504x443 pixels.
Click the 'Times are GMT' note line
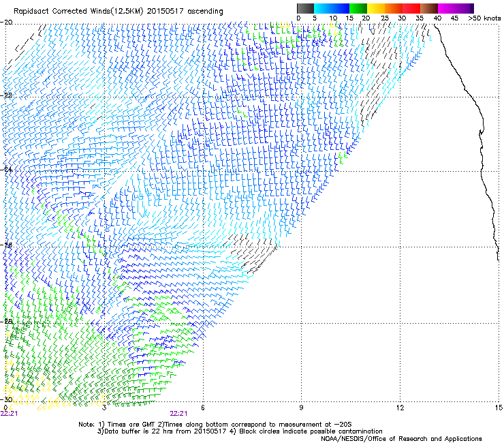point(215,425)
